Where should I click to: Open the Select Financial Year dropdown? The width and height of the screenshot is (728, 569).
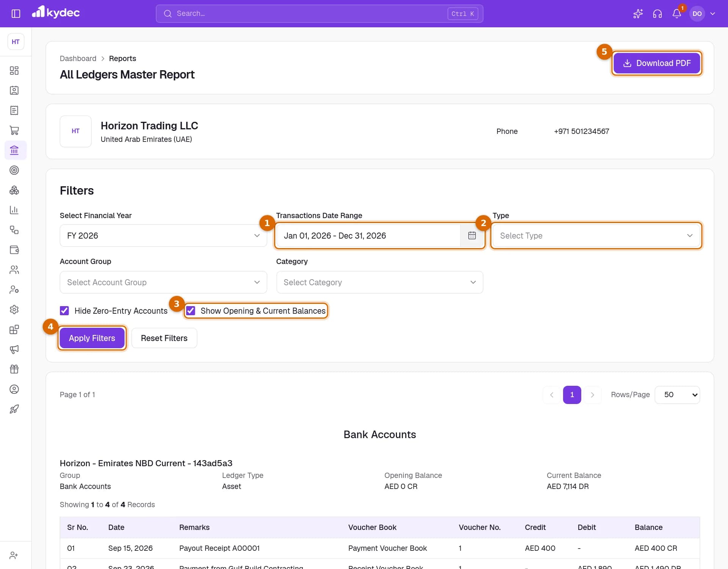tap(163, 236)
